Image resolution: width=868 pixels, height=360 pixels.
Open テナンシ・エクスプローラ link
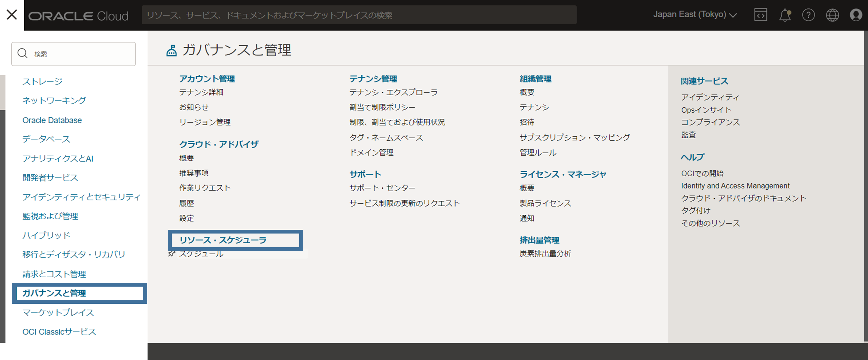[393, 92]
